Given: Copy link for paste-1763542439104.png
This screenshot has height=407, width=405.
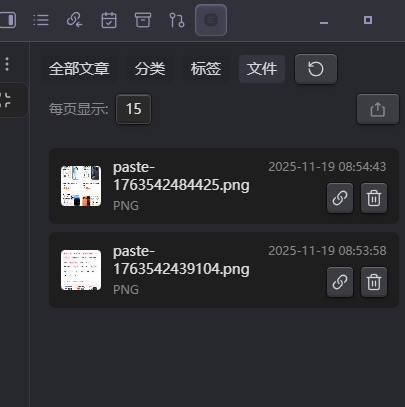Looking at the screenshot, I should [340, 282].
